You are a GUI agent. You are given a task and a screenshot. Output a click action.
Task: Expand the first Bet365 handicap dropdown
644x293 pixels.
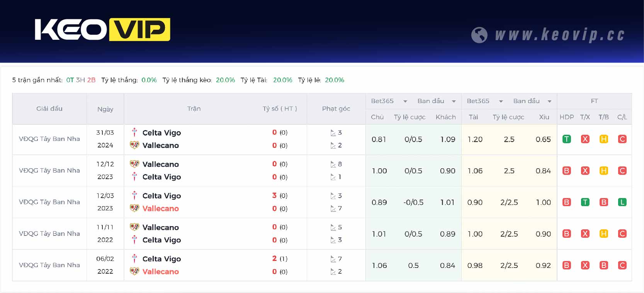(405, 102)
